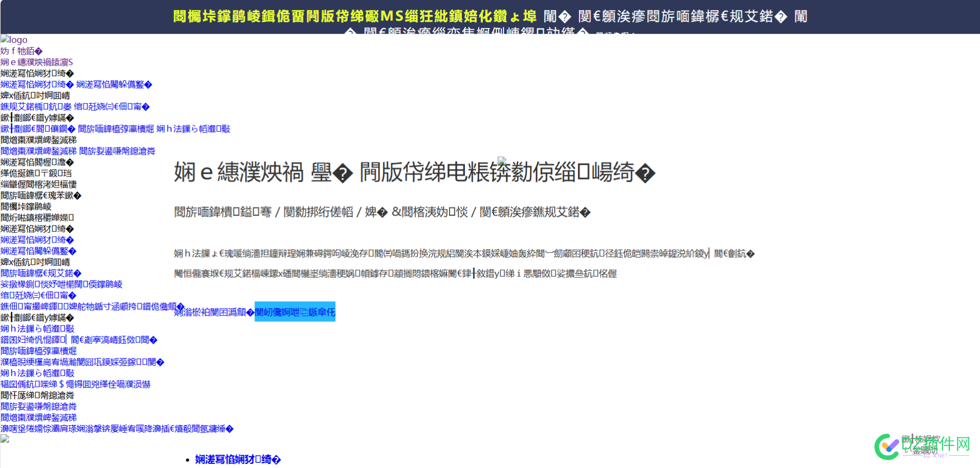Click blue link containing '$' in sidebar

pyautogui.click(x=75, y=384)
